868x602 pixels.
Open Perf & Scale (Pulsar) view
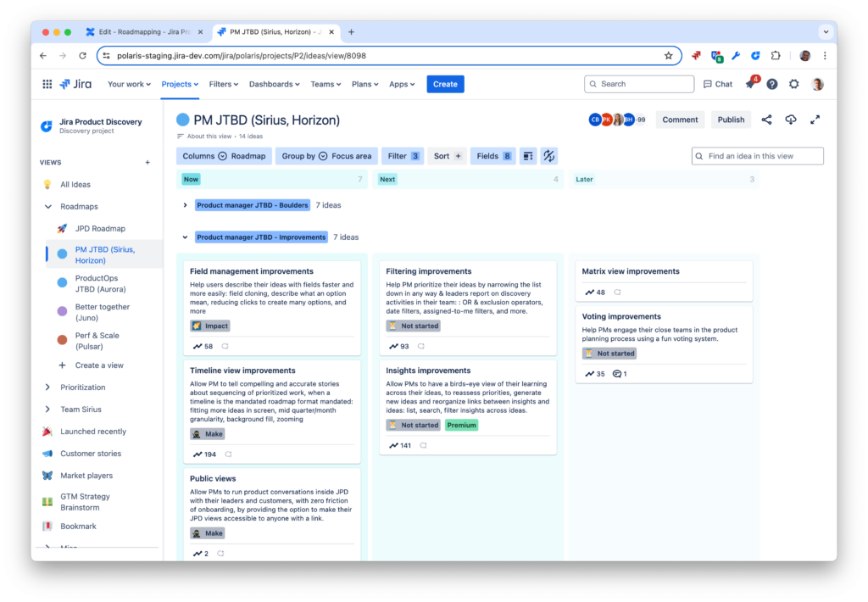coord(97,341)
